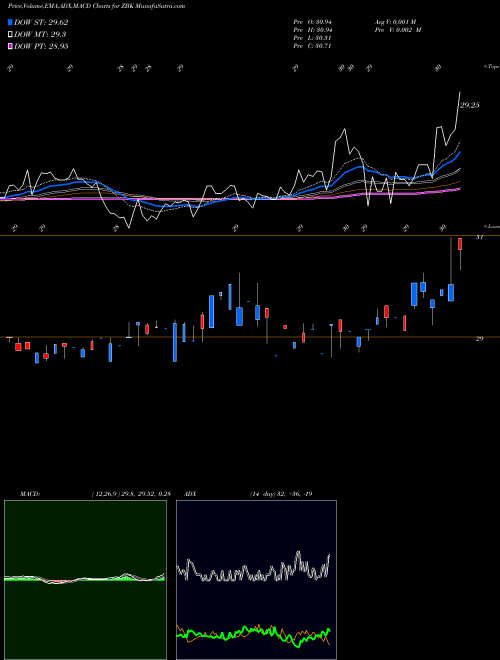Click the white DOW MT legend square

click(10, 35)
